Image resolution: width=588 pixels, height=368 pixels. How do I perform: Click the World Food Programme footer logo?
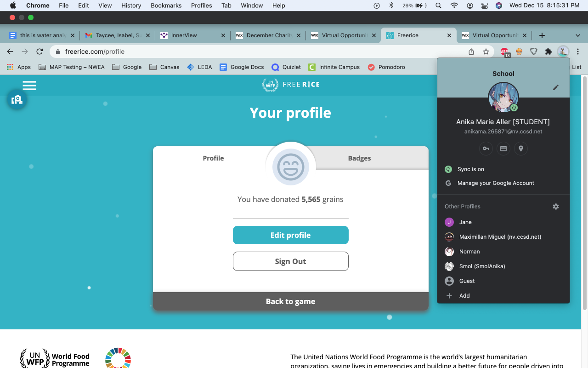(55, 359)
